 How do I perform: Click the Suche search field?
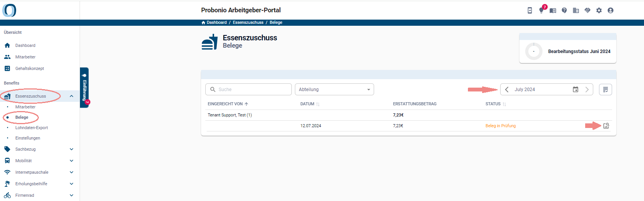pyautogui.click(x=248, y=90)
